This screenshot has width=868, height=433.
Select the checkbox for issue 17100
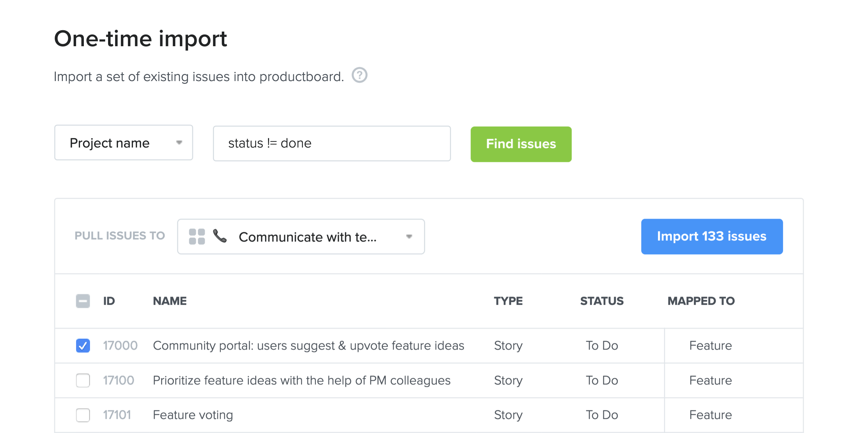[x=83, y=380]
